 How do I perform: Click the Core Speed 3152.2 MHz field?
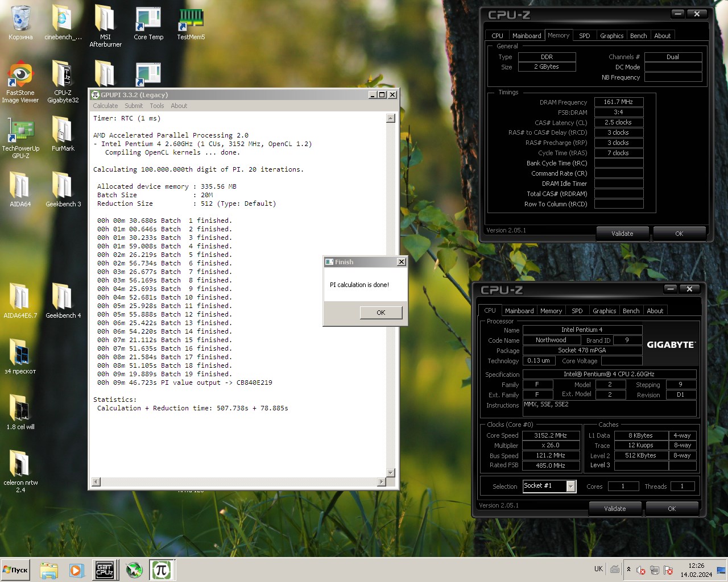tap(550, 435)
